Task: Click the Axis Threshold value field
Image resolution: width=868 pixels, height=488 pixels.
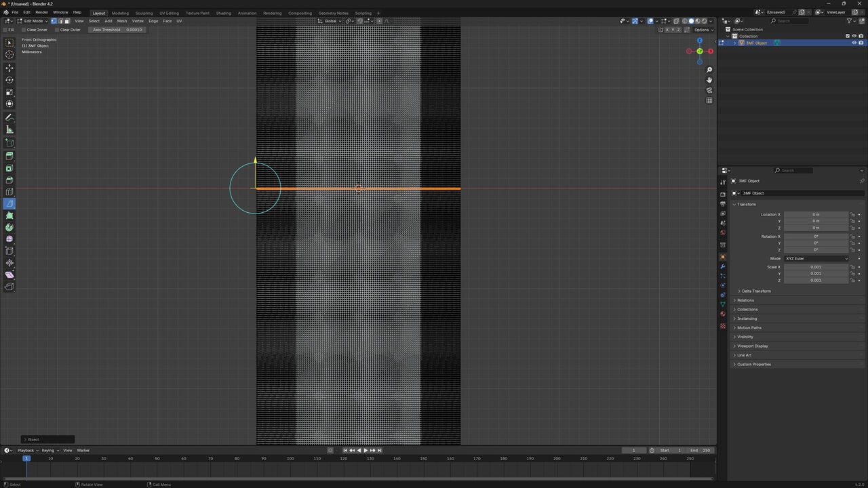Action: [118, 30]
